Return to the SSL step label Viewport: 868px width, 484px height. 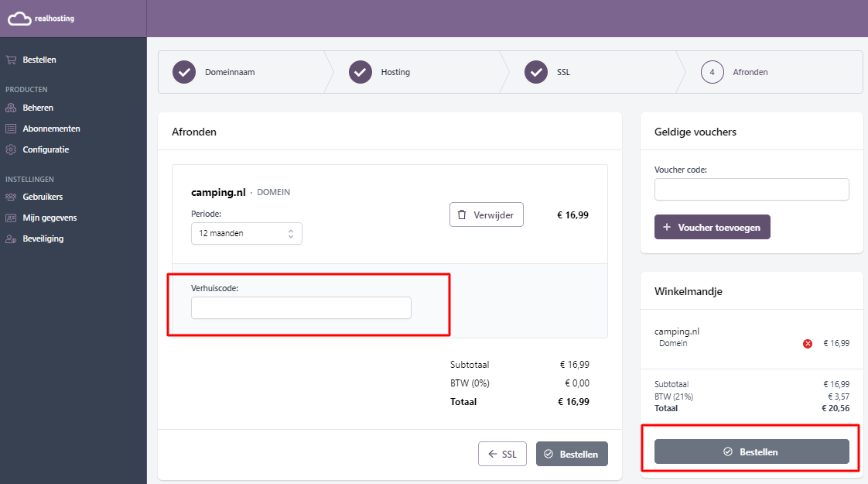coord(563,72)
